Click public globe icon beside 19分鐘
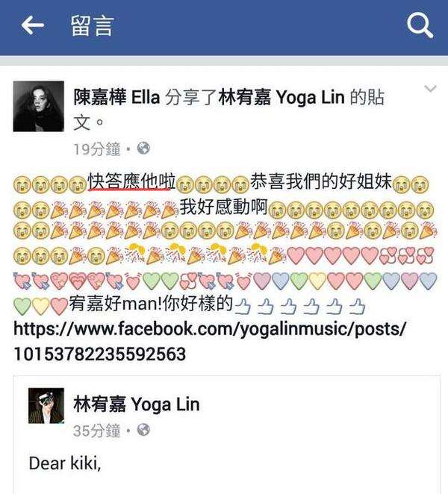Viewport: 448px width, 494px height. point(143,148)
